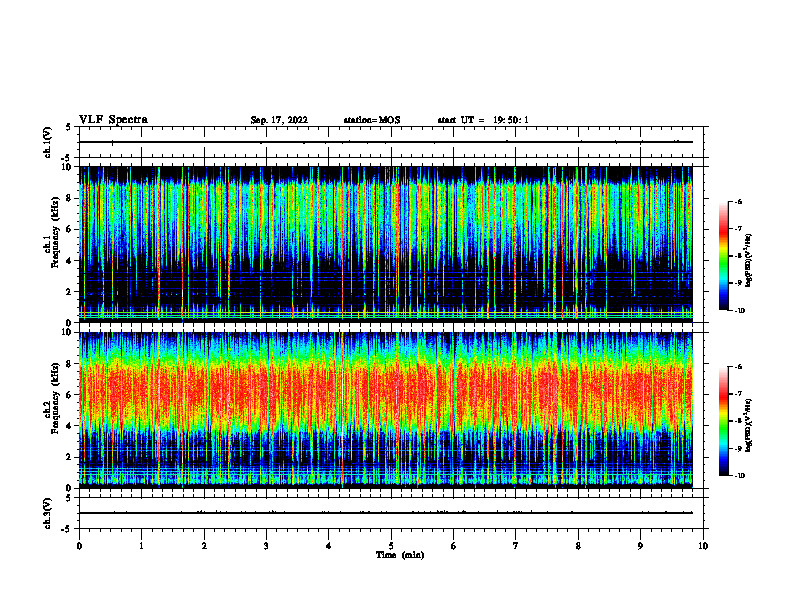This screenshot has width=792, height=612.
Task: Click the log(PSD) label beside ch.2 colorbar
Action: coord(749,425)
